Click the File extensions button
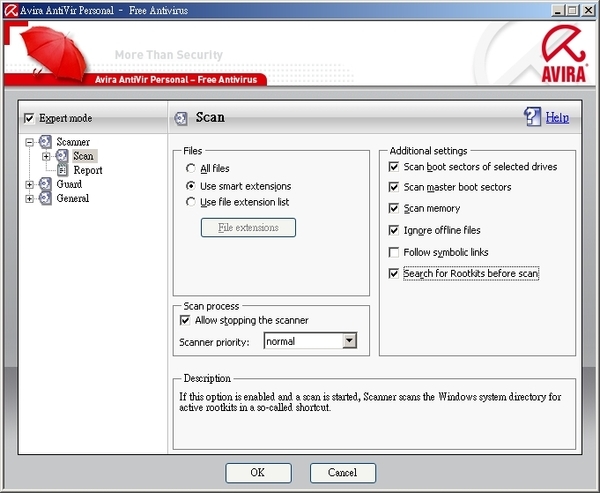600x493 pixels. [248, 228]
